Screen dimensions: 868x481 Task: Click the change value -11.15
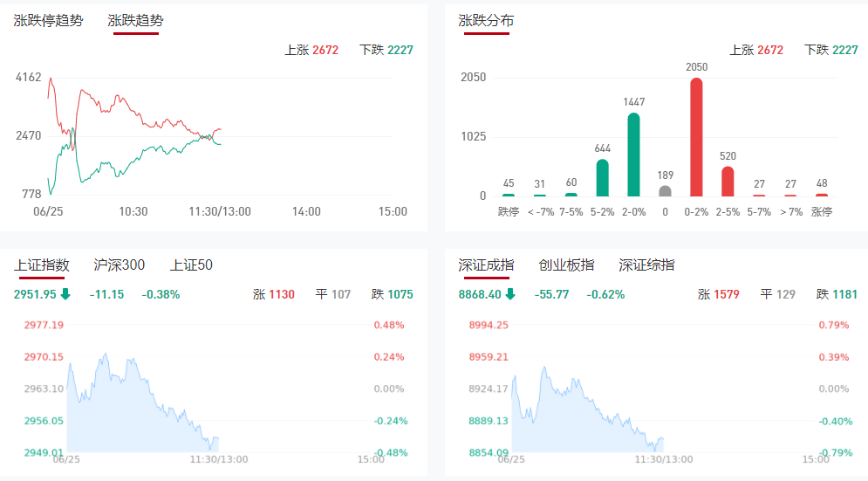coord(106,294)
